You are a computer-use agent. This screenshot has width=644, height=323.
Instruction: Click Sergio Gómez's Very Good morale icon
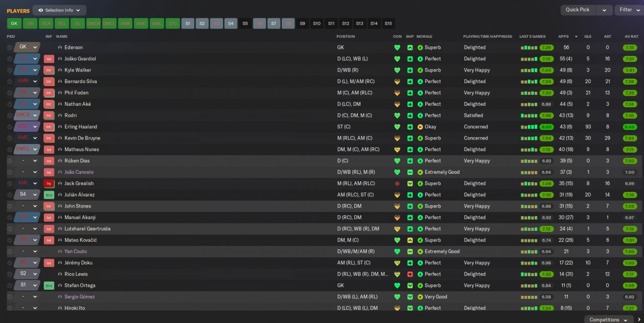[420, 297]
